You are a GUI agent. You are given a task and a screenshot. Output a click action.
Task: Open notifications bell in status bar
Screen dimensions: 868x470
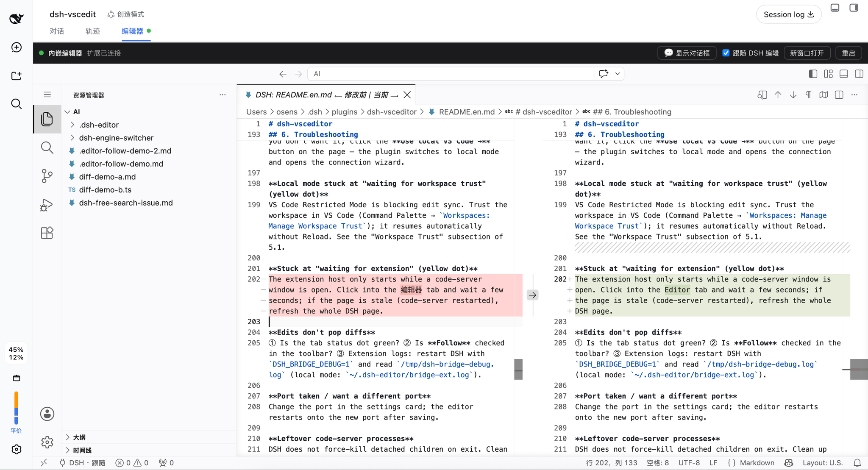click(x=857, y=463)
